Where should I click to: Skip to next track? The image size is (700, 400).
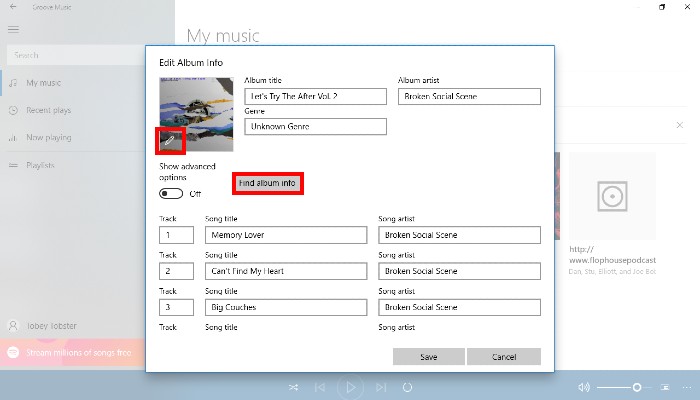379,387
